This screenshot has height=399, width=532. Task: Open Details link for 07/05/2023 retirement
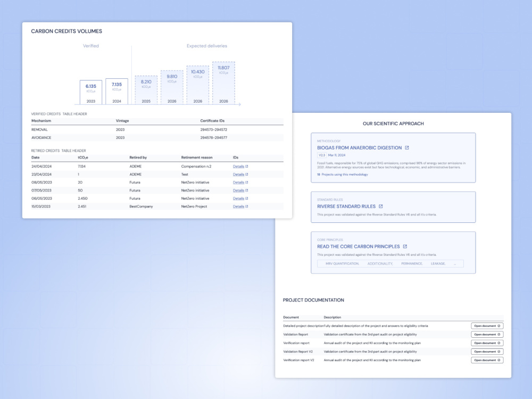tap(240, 190)
